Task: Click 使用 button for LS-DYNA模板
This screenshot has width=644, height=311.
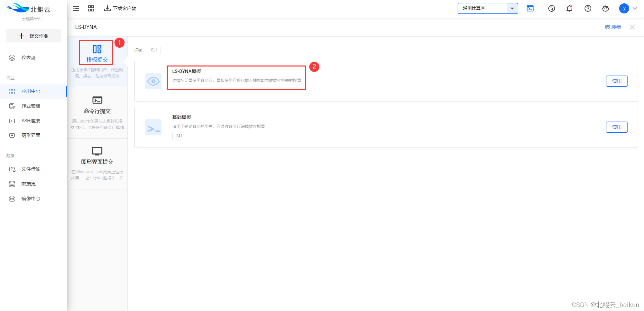Action: pyautogui.click(x=616, y=81)
